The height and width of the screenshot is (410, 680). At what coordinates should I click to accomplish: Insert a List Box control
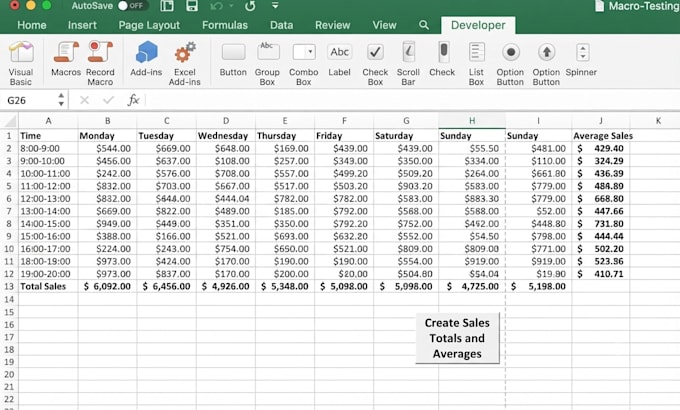[476, 64]
